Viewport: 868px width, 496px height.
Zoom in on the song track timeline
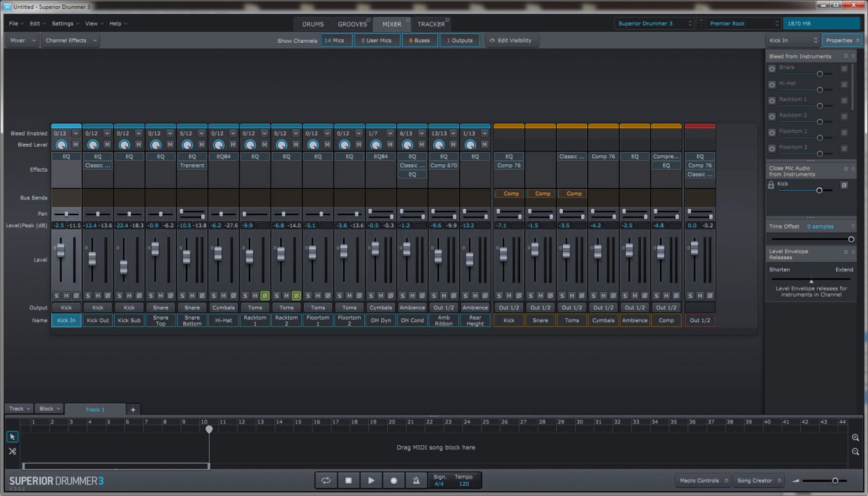(x=856, y=438)
